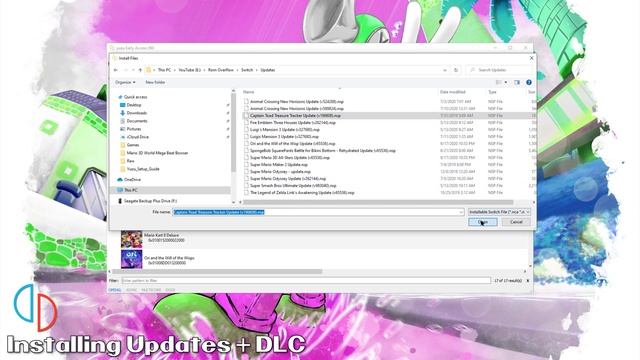This screenshot has height=360, width=640.
Task: Select Fire Emblem Three Houses Update file
Action: 293,123
